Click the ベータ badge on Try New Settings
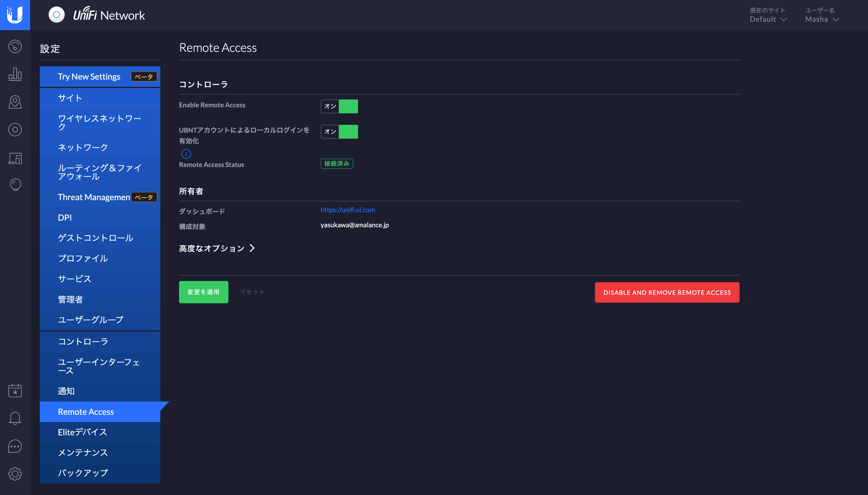 [x=144, y=77]
